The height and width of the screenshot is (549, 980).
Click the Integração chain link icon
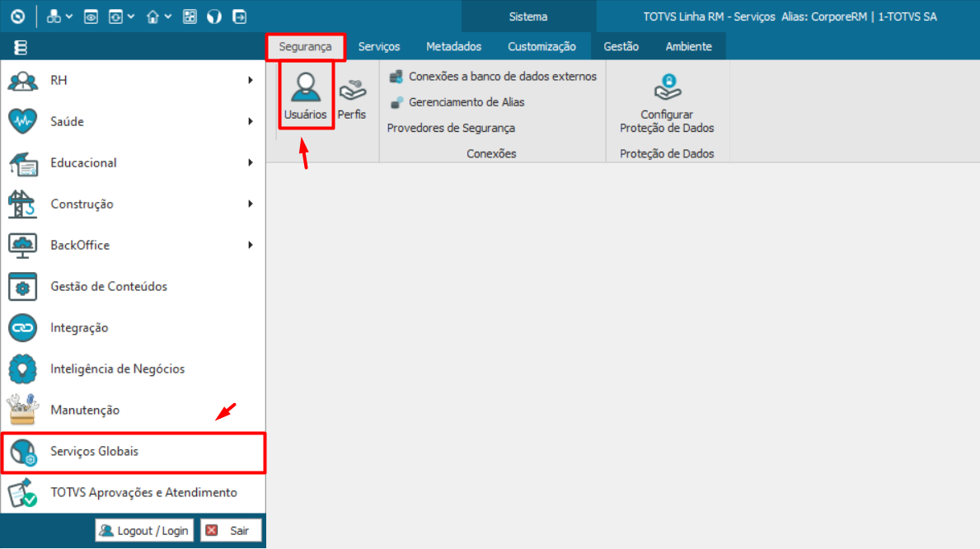click(22, 327)
